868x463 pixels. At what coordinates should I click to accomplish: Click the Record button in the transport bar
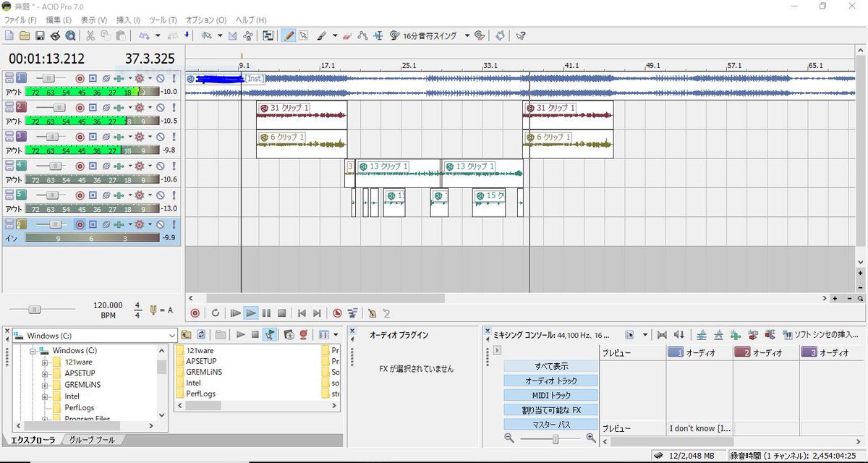click(195, 313)
